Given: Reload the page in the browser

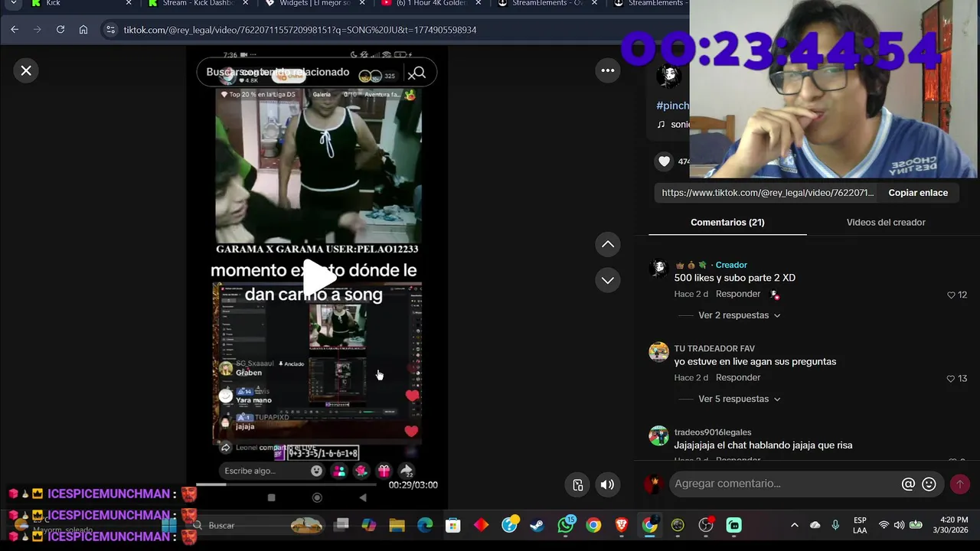Looking at the screenshot, I should pos(60,29).
